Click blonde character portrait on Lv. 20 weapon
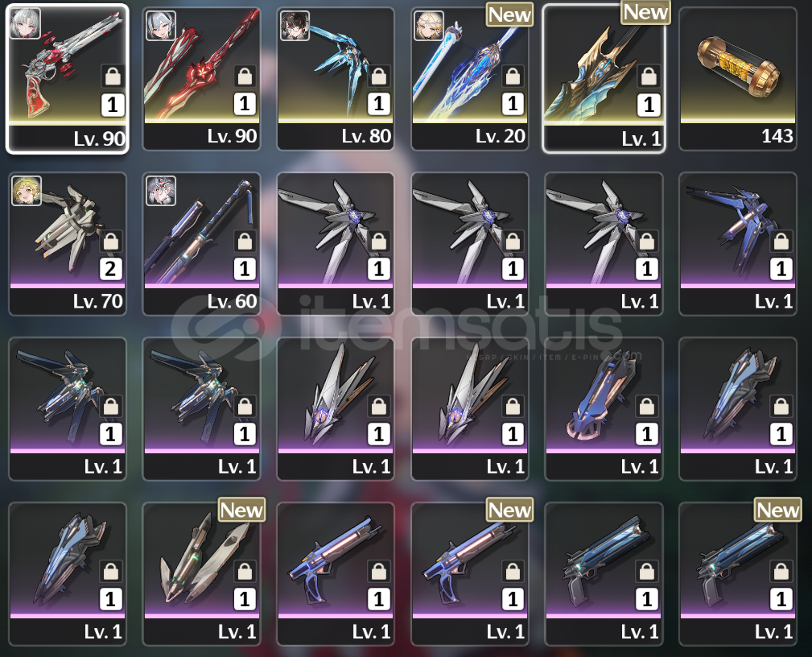Screen dimensions: 812x657 429,26
